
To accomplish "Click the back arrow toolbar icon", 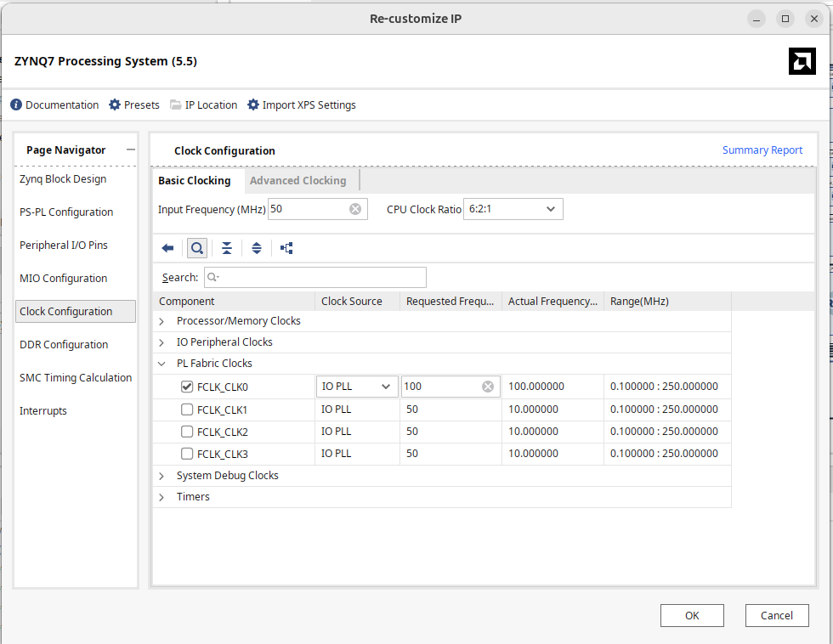I will click(x=167, y=248).
